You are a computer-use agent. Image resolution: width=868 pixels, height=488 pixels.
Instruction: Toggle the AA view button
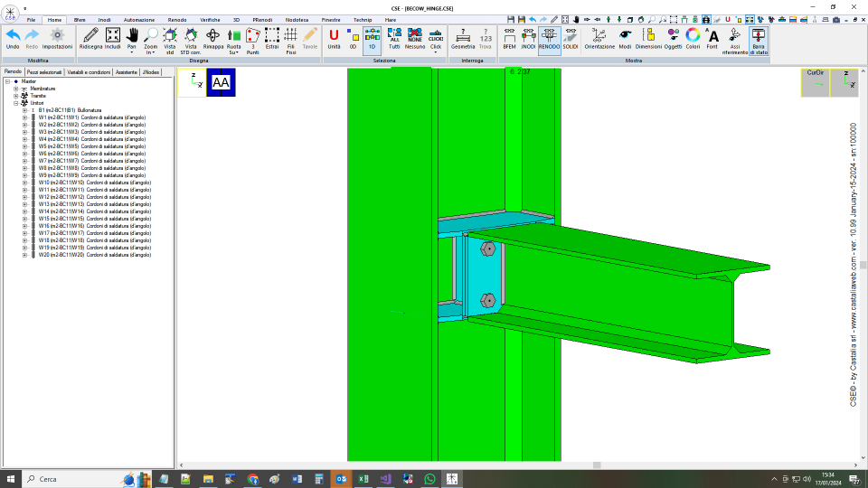click(221, 82)
